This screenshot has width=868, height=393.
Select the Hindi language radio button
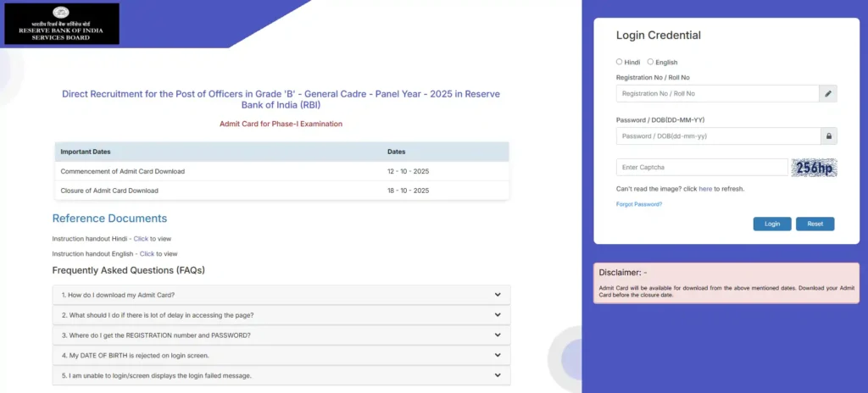point(620,62)
